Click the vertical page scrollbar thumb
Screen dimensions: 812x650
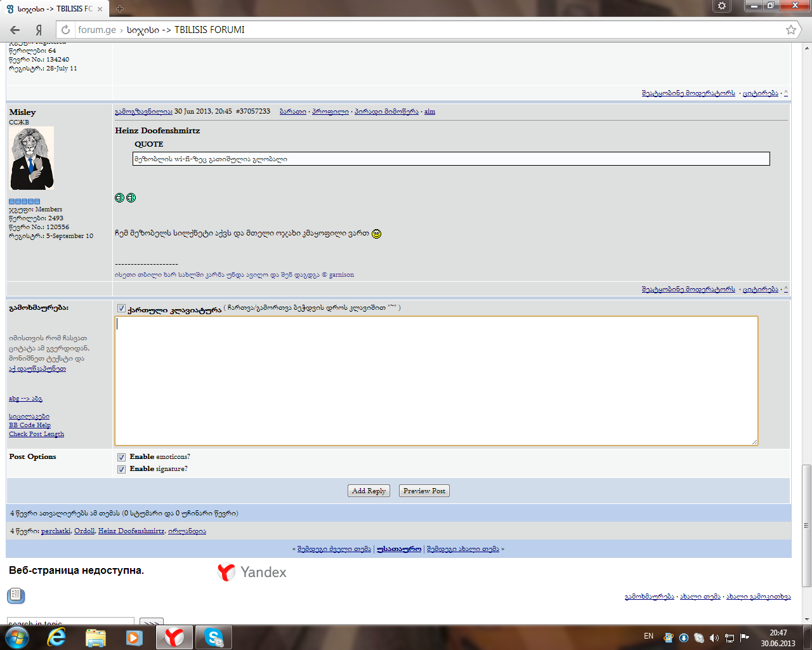tap(806, 526)
